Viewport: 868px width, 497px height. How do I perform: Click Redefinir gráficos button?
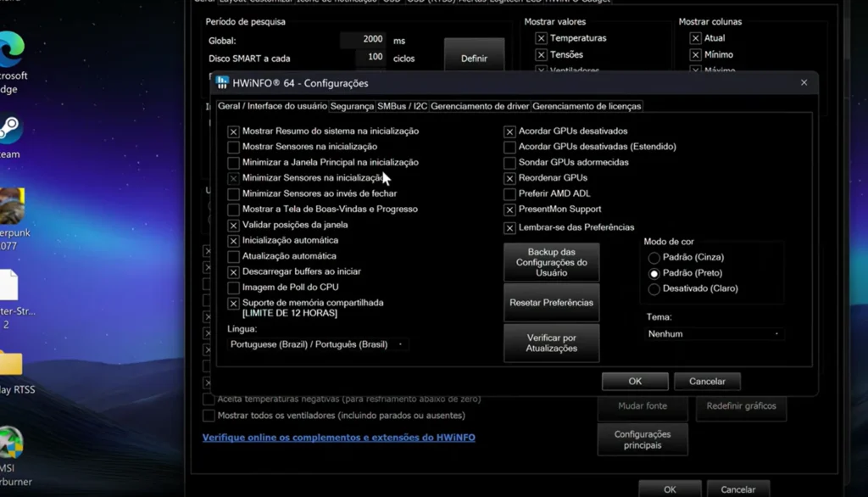coord(741,407)
